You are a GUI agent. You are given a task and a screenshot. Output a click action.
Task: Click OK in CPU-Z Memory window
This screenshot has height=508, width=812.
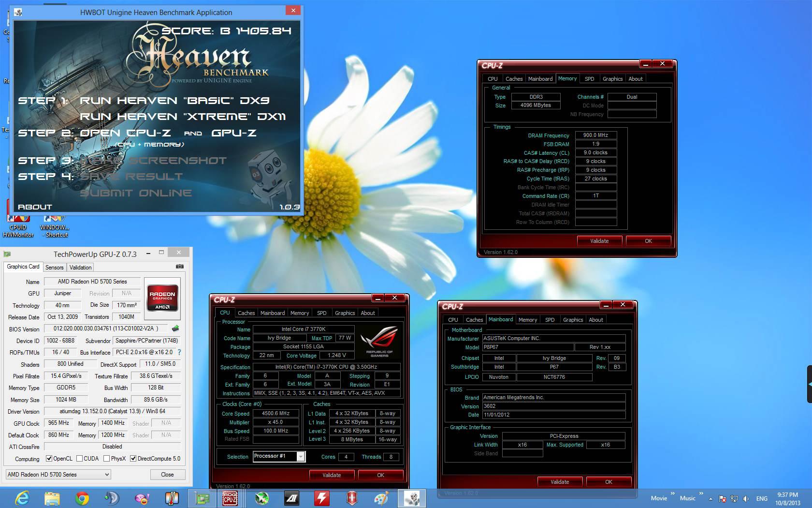[x=648, y=241]
